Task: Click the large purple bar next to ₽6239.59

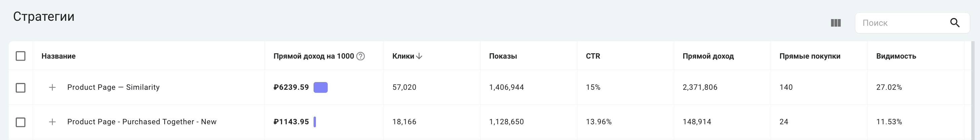Action: [x=320, y=88]
